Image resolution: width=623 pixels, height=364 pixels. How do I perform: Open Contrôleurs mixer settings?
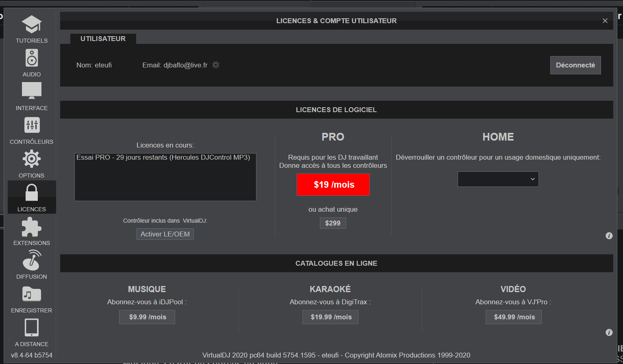click(32, 130)
